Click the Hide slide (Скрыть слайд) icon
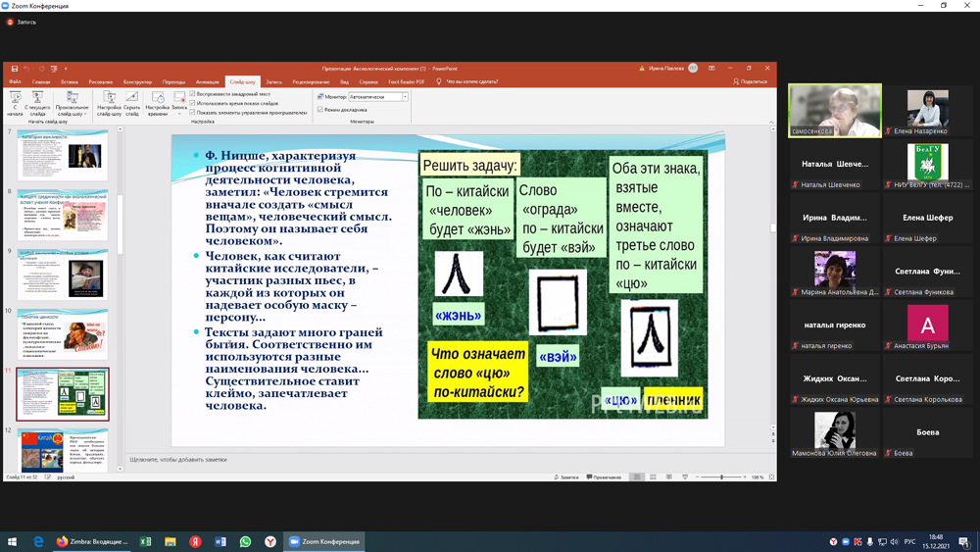 tap(131, 100)
